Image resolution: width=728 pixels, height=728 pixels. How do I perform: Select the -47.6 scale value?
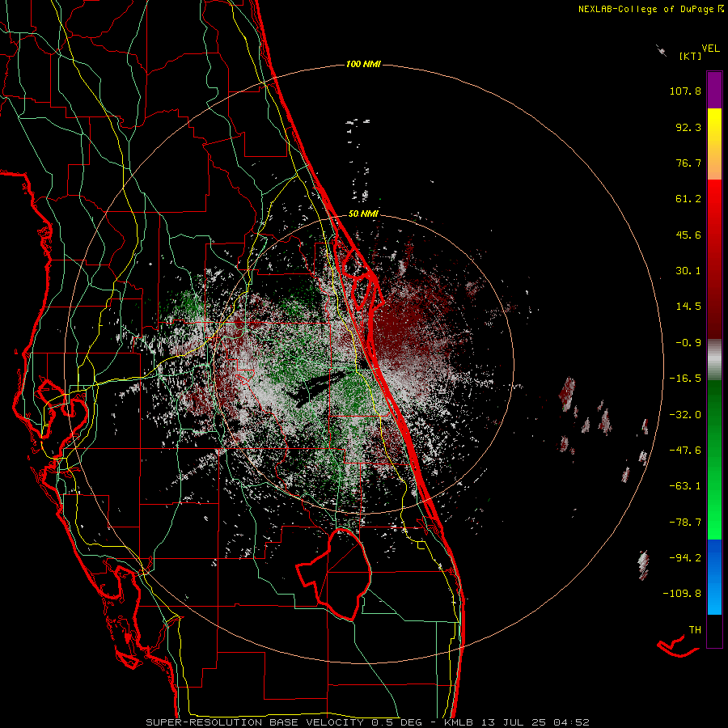pos(685,451)
